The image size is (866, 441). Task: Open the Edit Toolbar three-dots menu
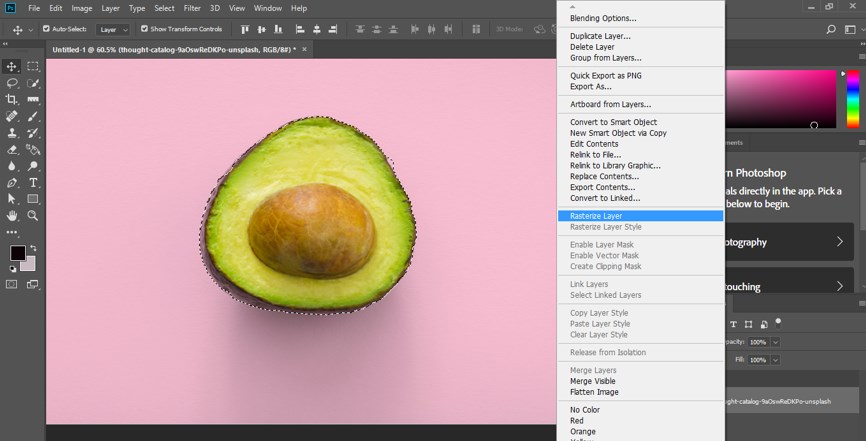(12, 233)
